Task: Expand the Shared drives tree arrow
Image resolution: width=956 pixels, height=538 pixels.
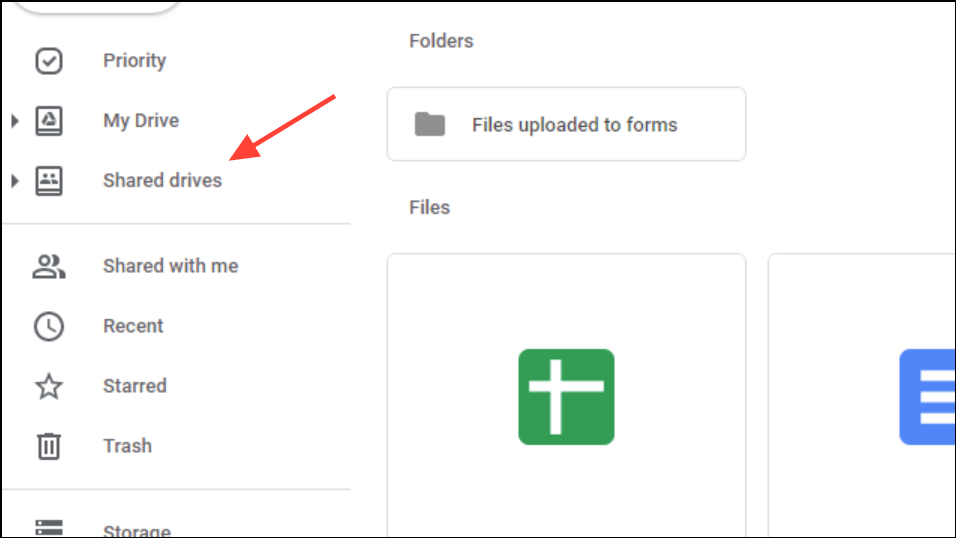Action: [15, 181]
